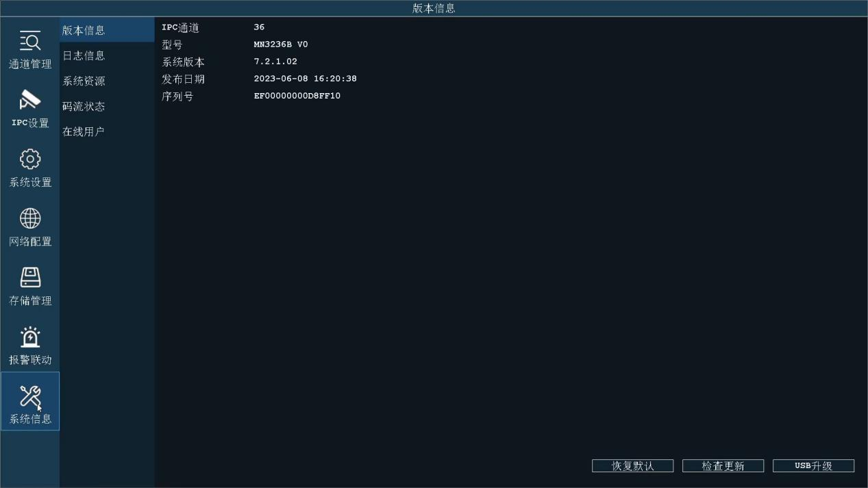Open the IPC设置 camera icon
The height and width of the screenshot is (488, 868).
[30, 101]
